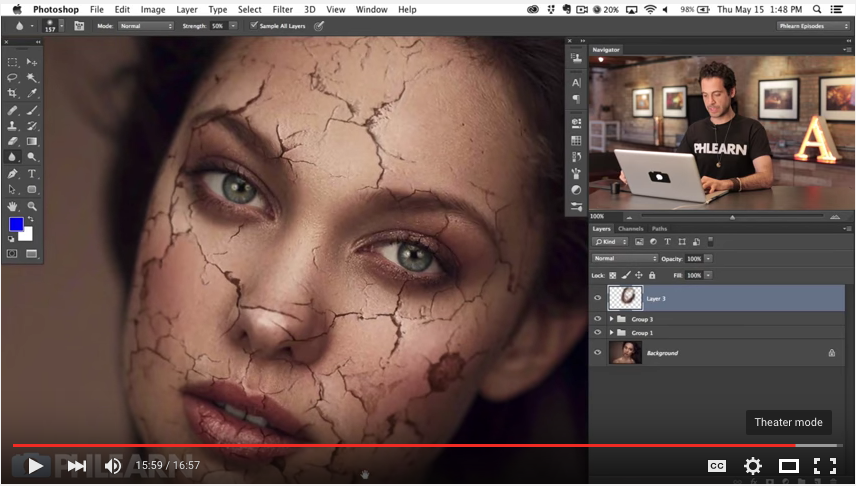This screenshot has width=856, height=486.
Task: Toggle lock image pixels brush icon
Action: tap(626, 276)
